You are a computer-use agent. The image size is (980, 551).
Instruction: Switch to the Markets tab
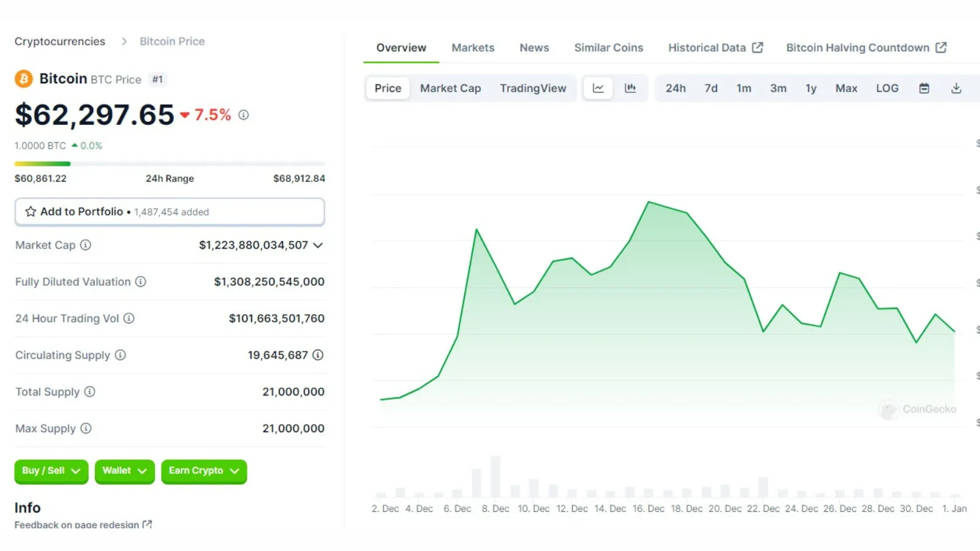tap(473, 48)
